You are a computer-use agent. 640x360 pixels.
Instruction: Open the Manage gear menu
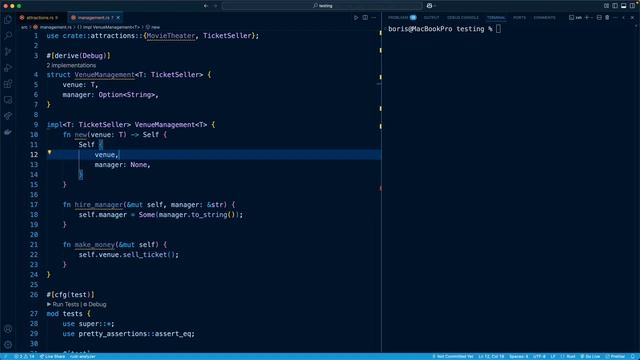pos(8,345)
